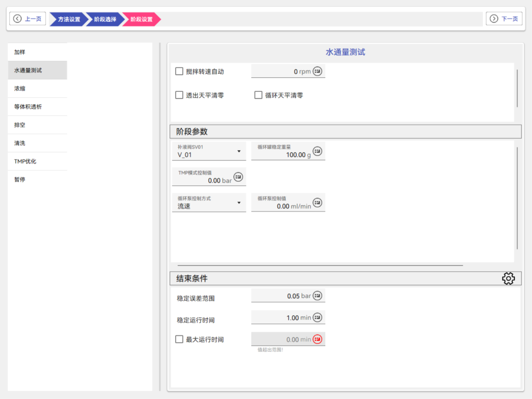This screenshot has height=399, width=532.
Task: Select 浓缩 stage in left list
Action: 37,88
